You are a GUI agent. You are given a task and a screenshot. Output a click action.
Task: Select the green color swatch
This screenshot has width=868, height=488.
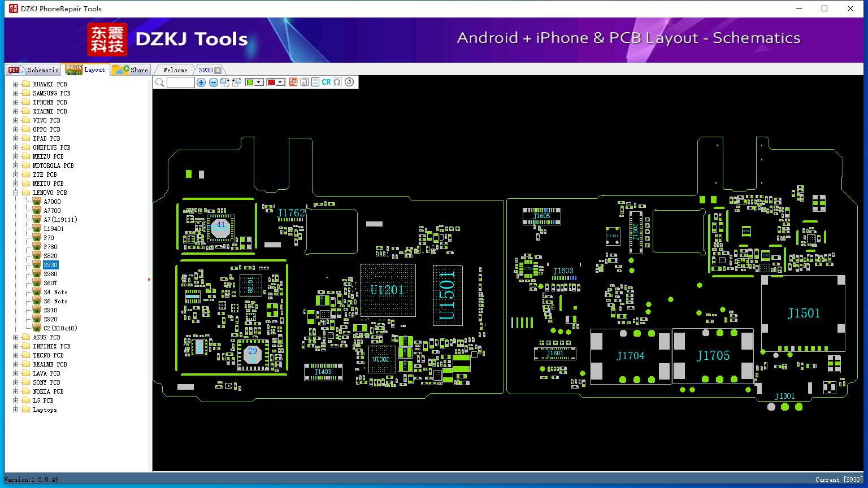(250, 82)
